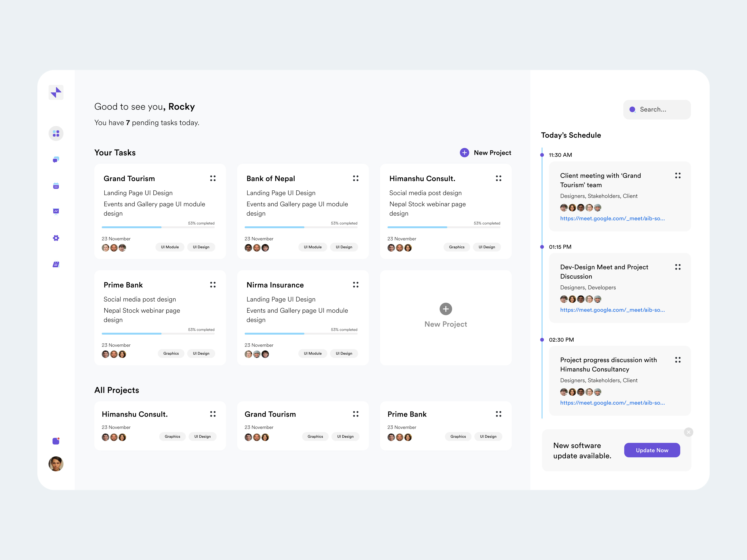The width and height of the screenshot is (747, 560).
Task: Open the chat messages sidebar icon
Action: pos(56,160)
